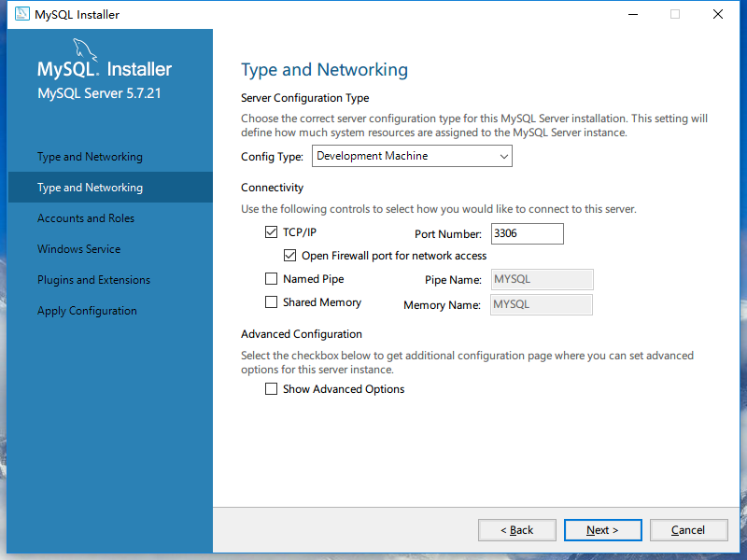This screenshot has width=747, height=560.
Task: Click the Pipe Name text field
Action: tap(543, 280)
